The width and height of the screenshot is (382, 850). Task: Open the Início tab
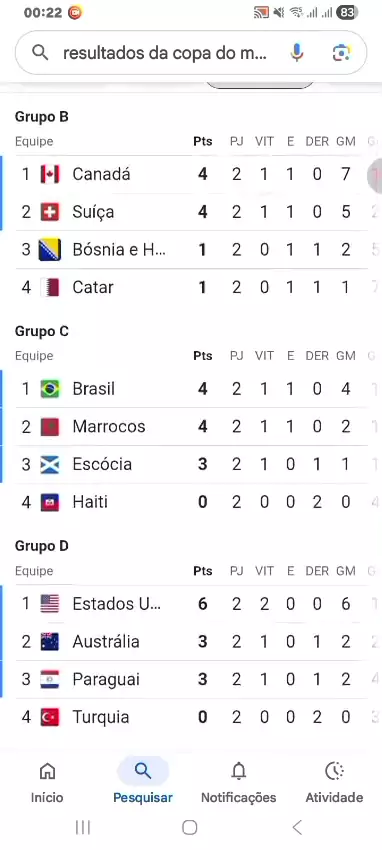(47, 782)
